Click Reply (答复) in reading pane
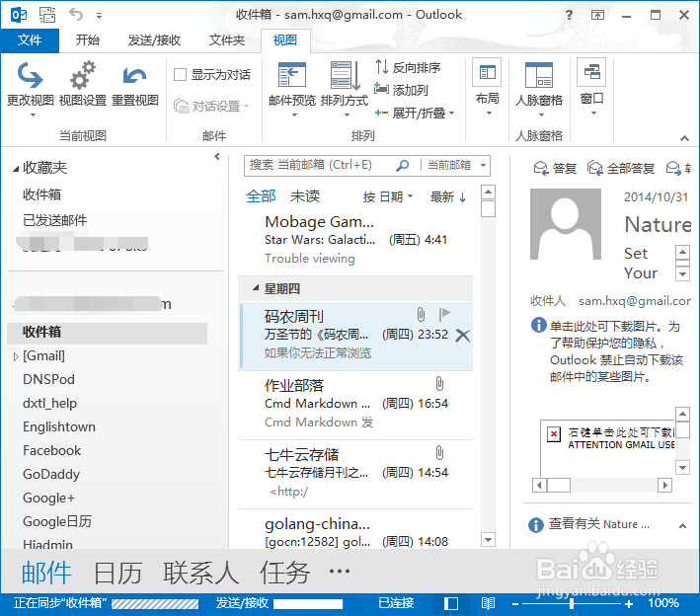 point(555,168)
